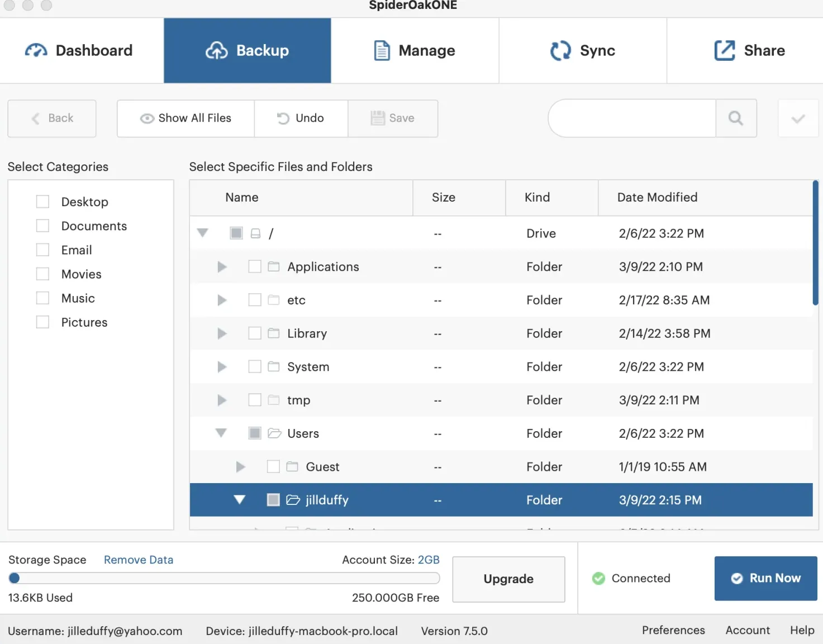The height and width of the screenshot is (644, 823).
Task: Click the Save floppy disk icon
Action: coord(378,118)
